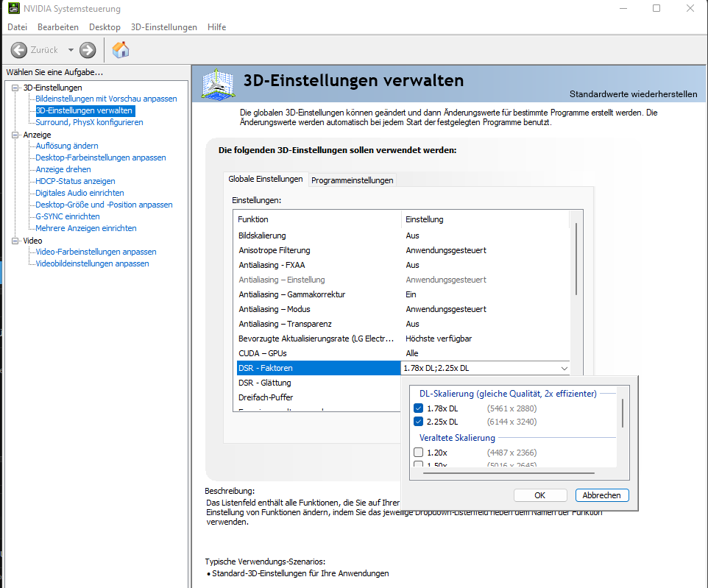Open the Hilfe menu
The width and height of the screenshot is (708, 588).
click(x=216, y=27)
